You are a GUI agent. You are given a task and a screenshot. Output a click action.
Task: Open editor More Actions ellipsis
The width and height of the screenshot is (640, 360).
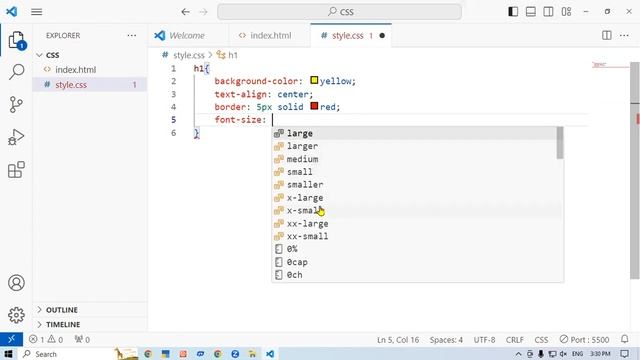pos(624,35)
